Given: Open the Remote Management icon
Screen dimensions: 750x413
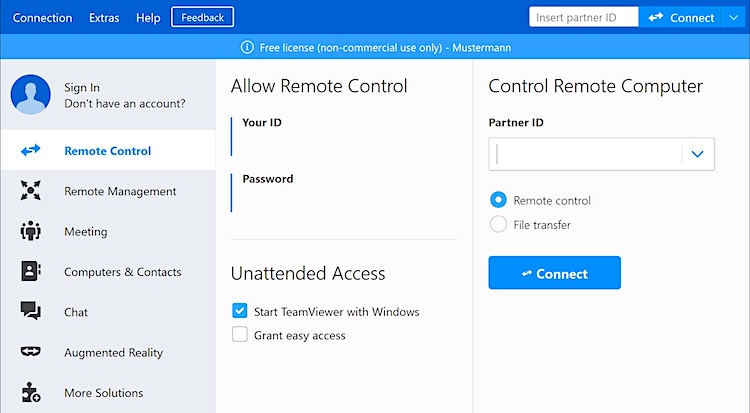Looking at the screenshot, I should point(31,190).
